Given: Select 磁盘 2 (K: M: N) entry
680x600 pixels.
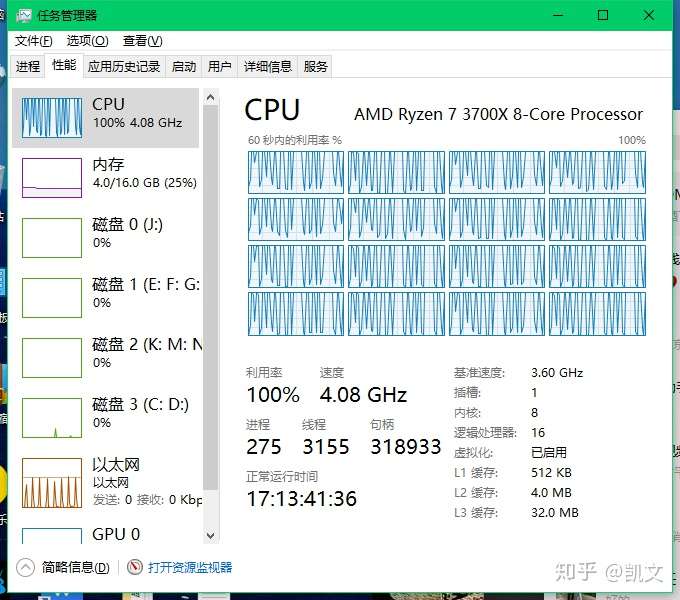Looking at the screenshot, I should 106,358.
